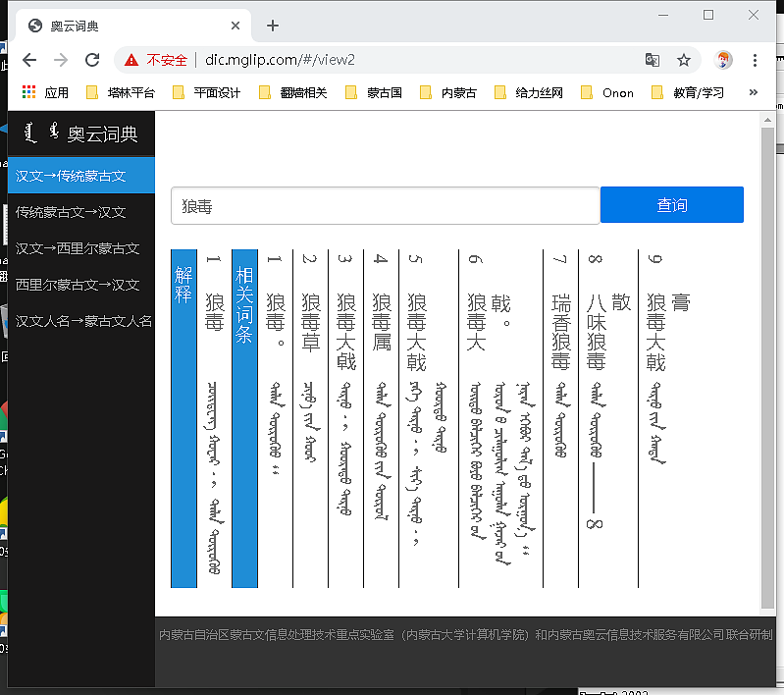Viewport: 784px width, 695px height.
Task: Click the address bar URL dic.mglip.com
Action: coord(280,60)
